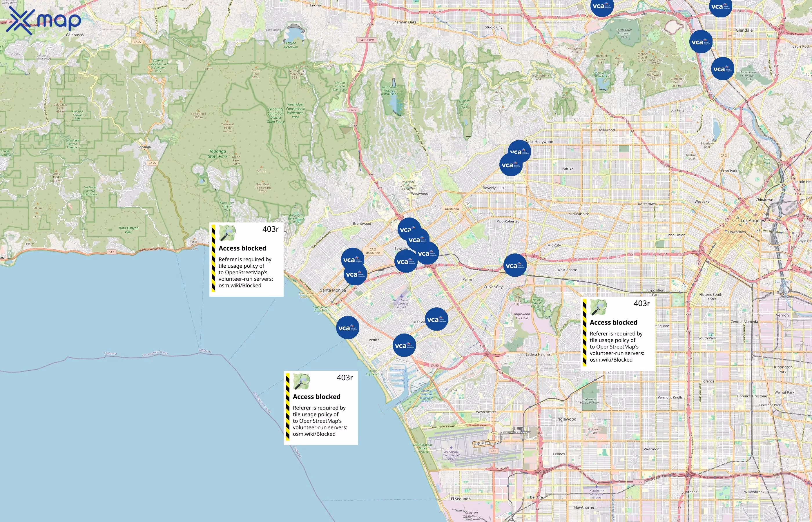Click the Calabasas label
This screenshot has width=812, height=522.
pos(75,35)
